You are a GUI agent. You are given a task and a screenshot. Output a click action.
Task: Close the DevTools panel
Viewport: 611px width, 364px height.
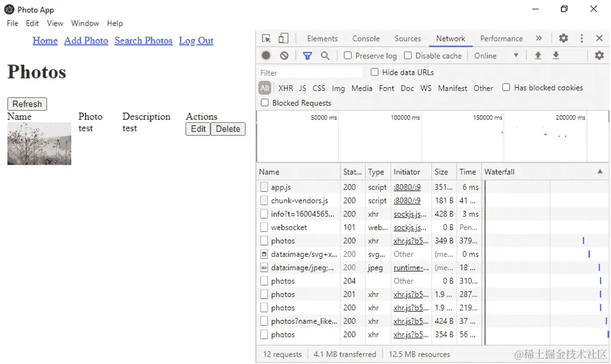coord(599,38)
